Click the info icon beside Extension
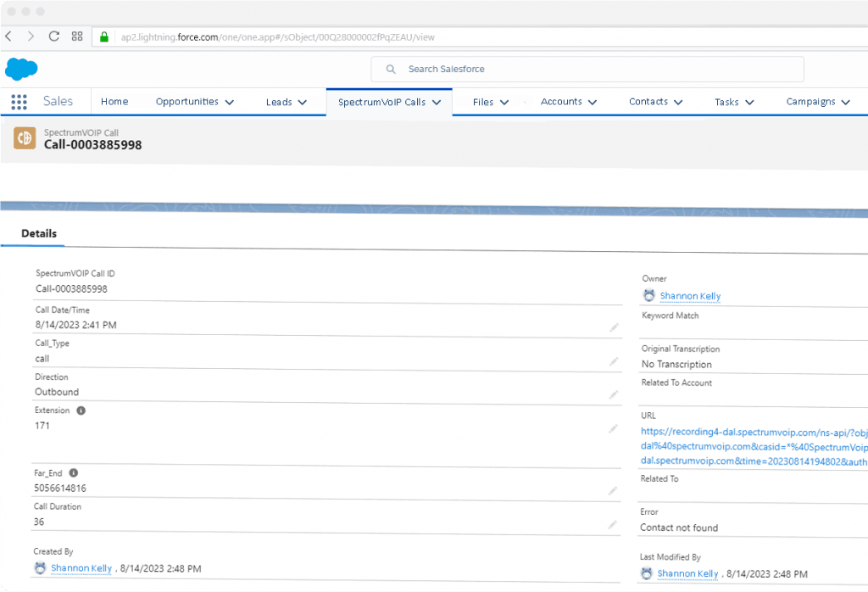The width and height of the screenshot is (868, 592). (x=81, y=410)
